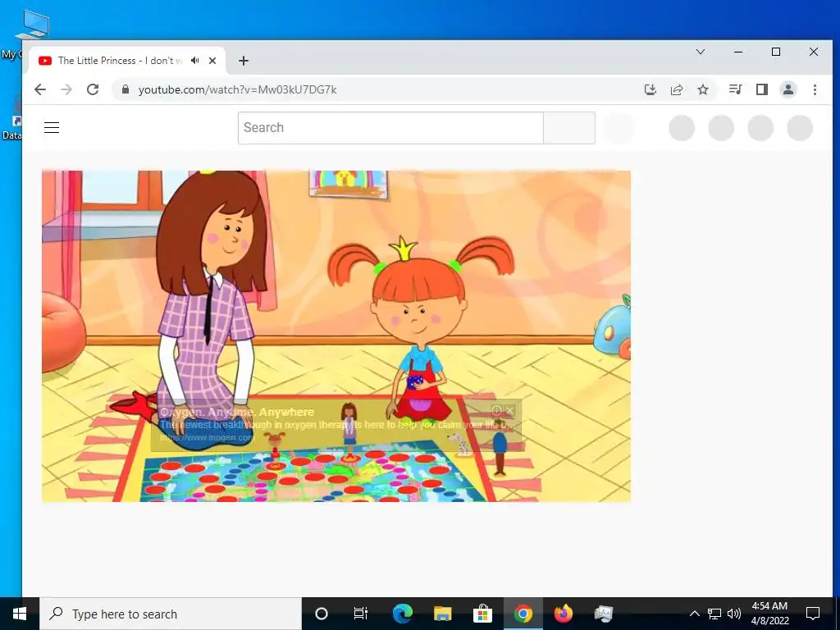Maximize the Chrome window
The height and width of the screenshot is (630, 840).
point(776,52)
